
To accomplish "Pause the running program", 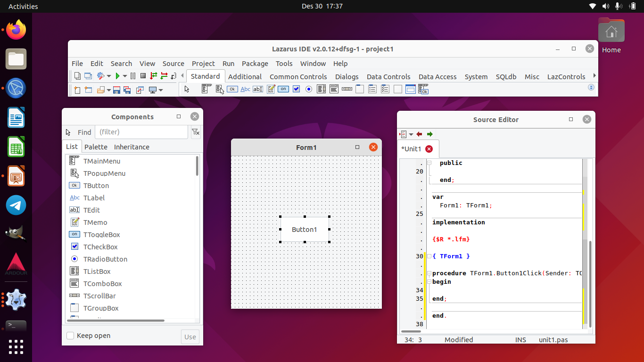I will pos(133,76).
